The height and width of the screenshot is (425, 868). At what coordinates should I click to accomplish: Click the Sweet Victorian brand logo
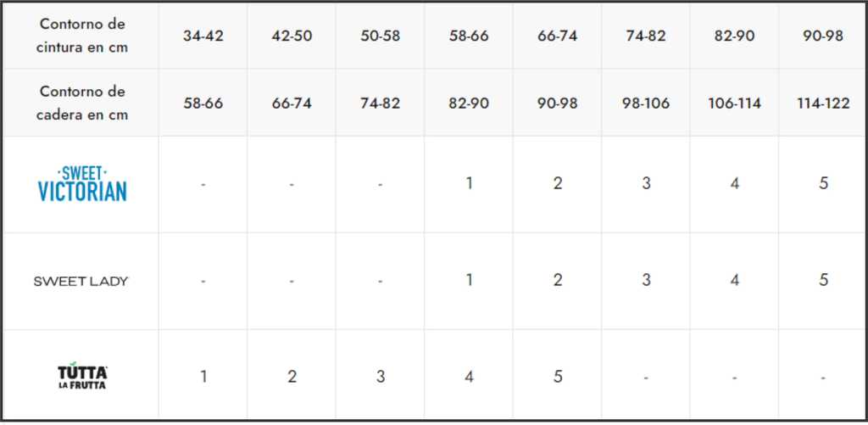(x=82, y=183)
